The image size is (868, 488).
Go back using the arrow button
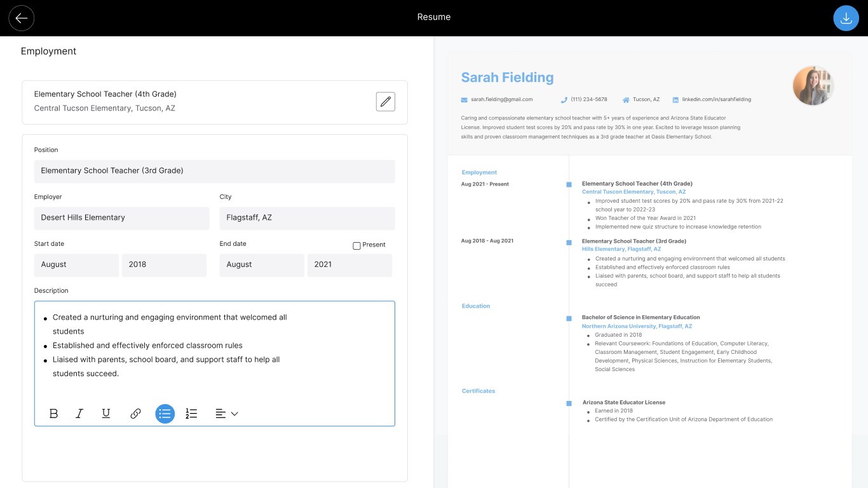[x=22, y=18]
